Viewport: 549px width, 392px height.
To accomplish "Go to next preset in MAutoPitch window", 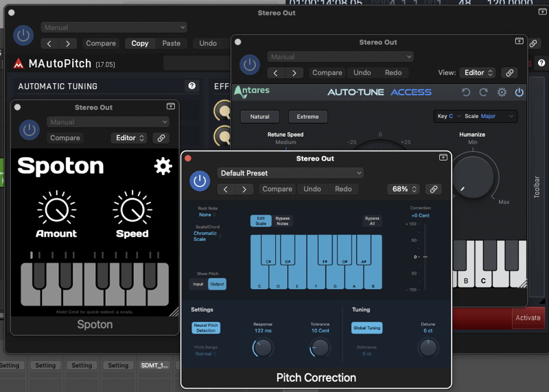I will click(68, 43).
